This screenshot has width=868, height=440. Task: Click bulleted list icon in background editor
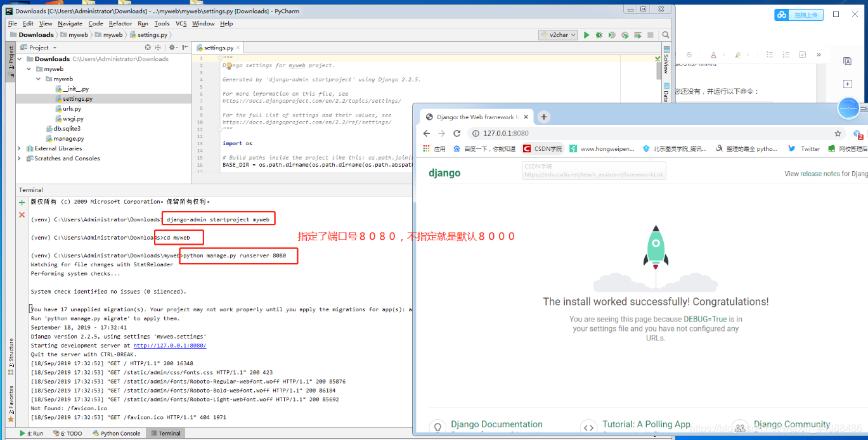click(770, 55)
